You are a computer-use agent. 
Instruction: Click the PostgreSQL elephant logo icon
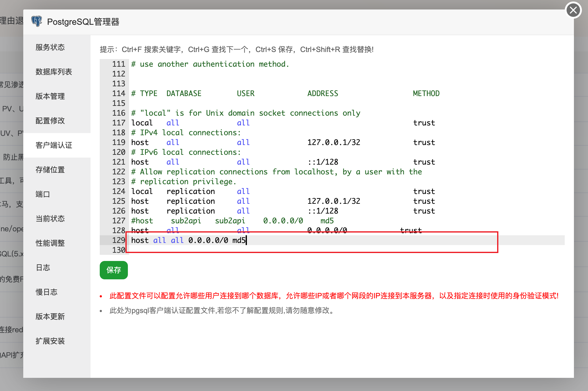(37, 21)
